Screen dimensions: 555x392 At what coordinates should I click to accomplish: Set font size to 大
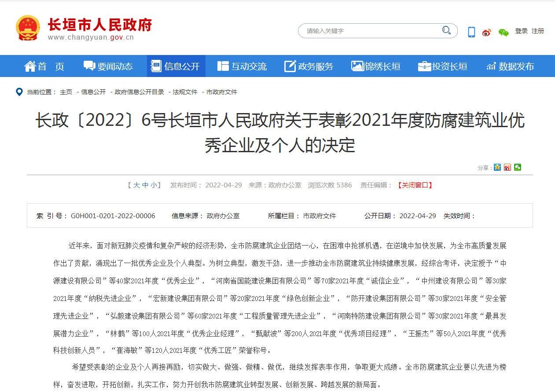click(137, 185)
